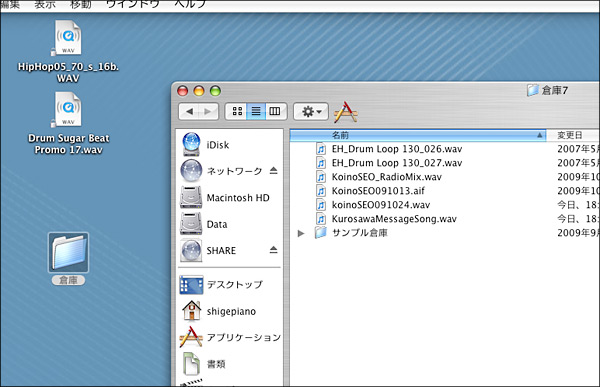Open the 編集 menu in the menu bar
Screen dimensions: 600x387
pyautogui.click(x=10, y=5)
